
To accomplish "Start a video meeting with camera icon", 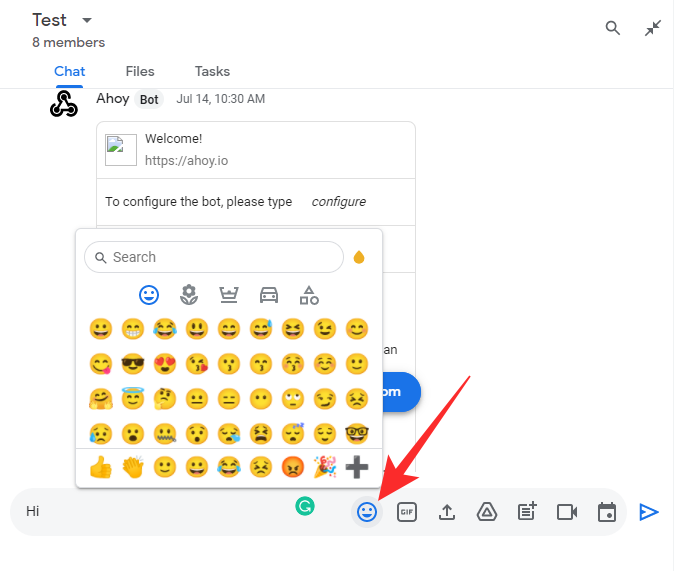I will pos(567,512).
